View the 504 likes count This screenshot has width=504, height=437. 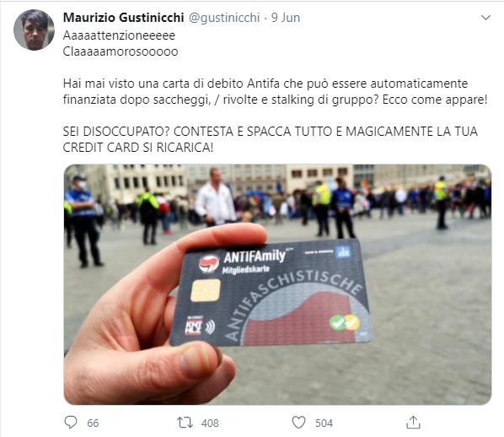pos(324,423)
